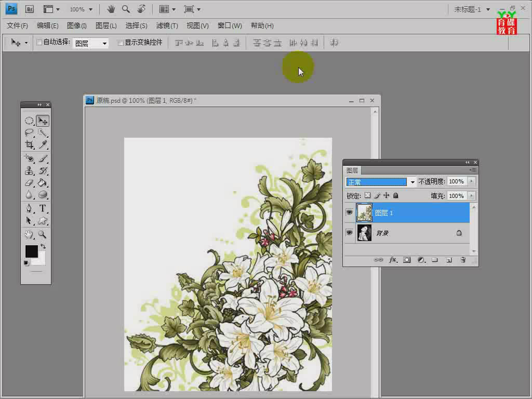Open the 窗口(W) menu
Image resolution: width=532 pixels, height=399 pixels.
pos(230,26)
